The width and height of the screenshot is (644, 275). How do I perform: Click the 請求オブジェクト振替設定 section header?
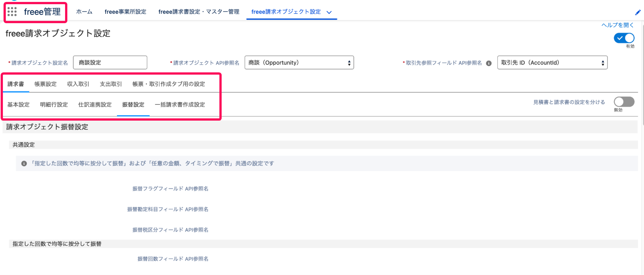[320, 127]
